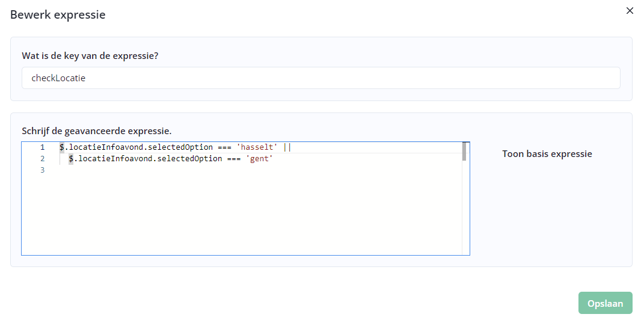This screenshot has width=644, height=320.
Task: Click the $ symbol starting line 2
Action: click(x=71, y=159)
